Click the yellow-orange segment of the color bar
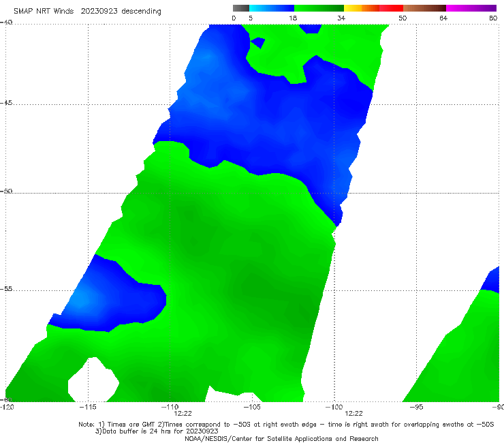 (362, 8)
